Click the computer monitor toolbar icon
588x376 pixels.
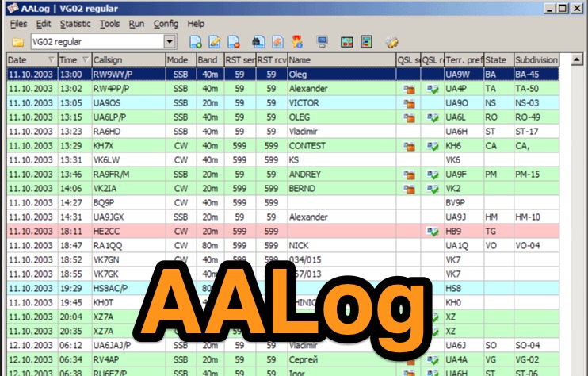322,42
